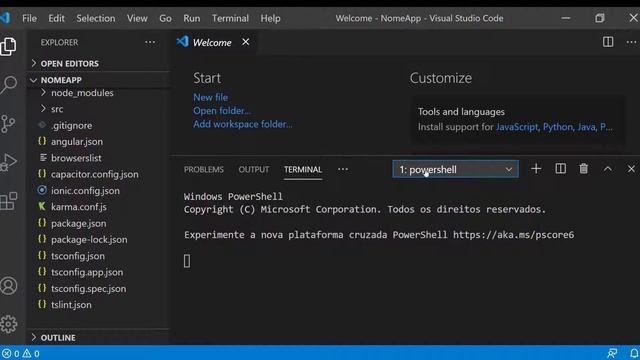640x360 pixels.
Task: Kill terminal with trash icon
Action: (584, 169)
